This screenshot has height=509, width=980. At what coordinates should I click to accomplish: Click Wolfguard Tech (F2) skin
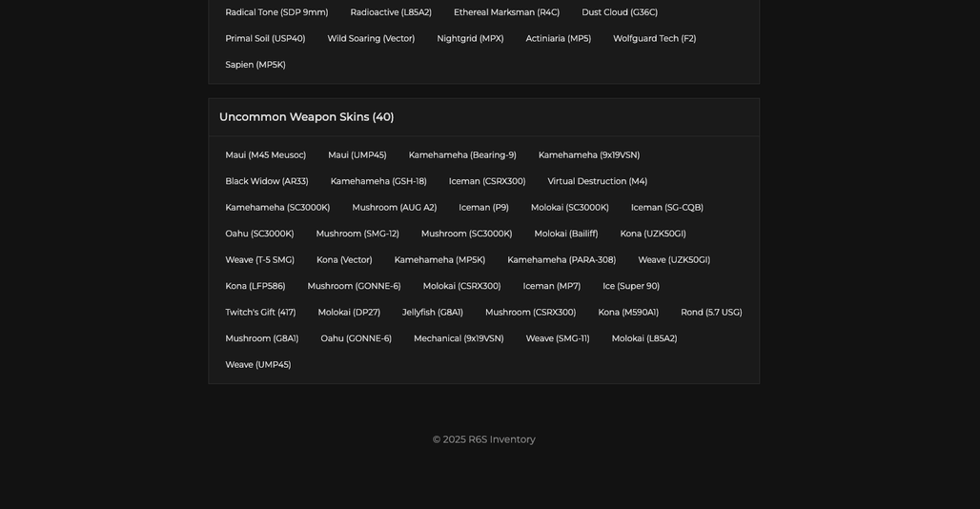click(654, 39)
